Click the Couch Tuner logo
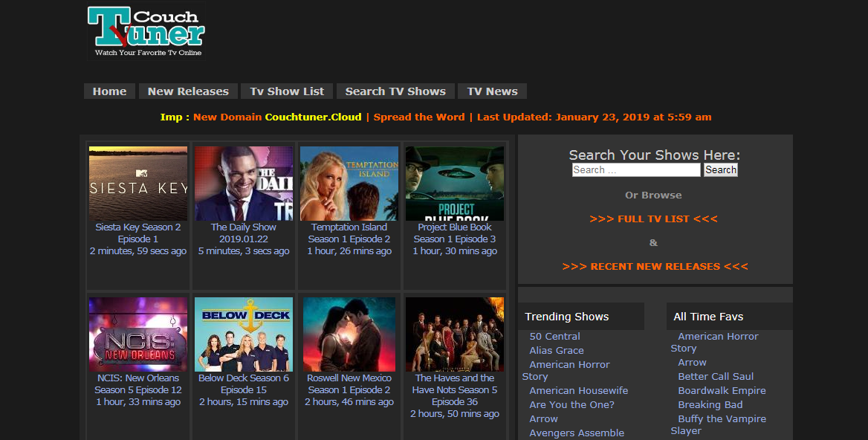 point(146,31)
